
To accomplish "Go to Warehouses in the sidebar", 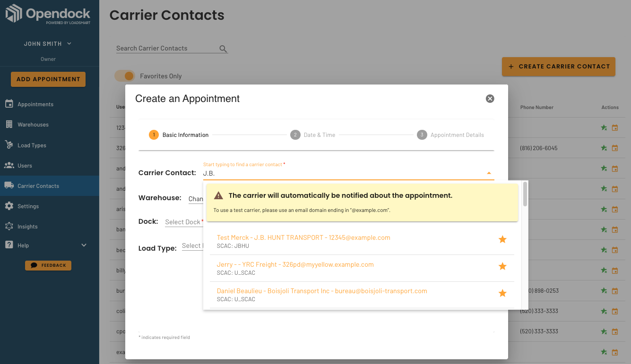I will 33,125.
